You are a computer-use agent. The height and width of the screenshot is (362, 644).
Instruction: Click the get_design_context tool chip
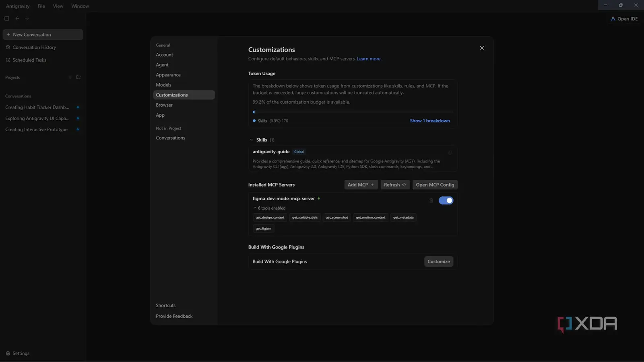point(270,218)
